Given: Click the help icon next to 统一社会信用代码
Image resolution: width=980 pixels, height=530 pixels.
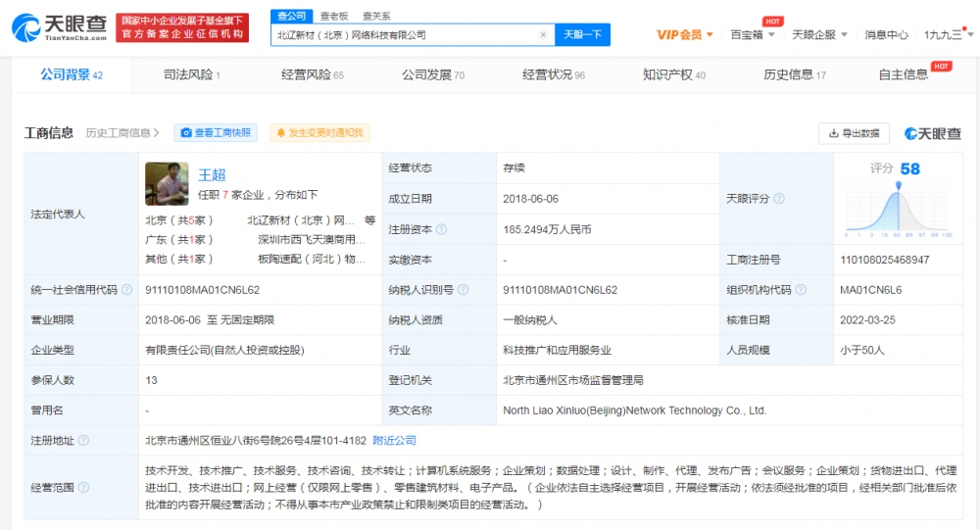Looking at the screenshot, I should 126,290.
